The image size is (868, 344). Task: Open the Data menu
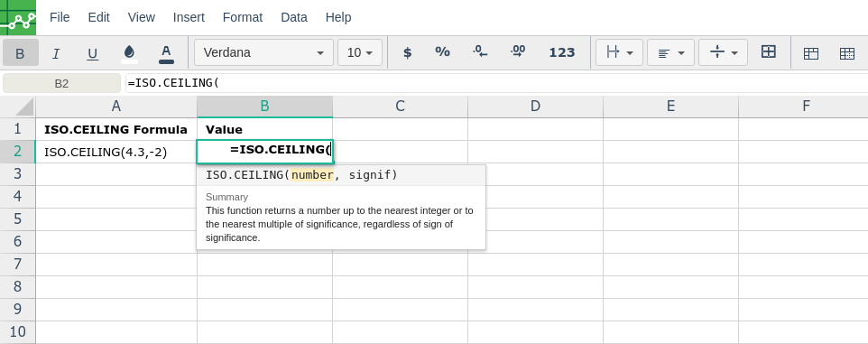click(294, 17)
